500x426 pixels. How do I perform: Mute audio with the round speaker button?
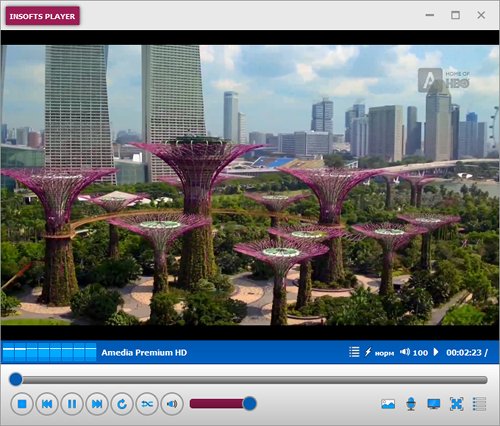172,404
